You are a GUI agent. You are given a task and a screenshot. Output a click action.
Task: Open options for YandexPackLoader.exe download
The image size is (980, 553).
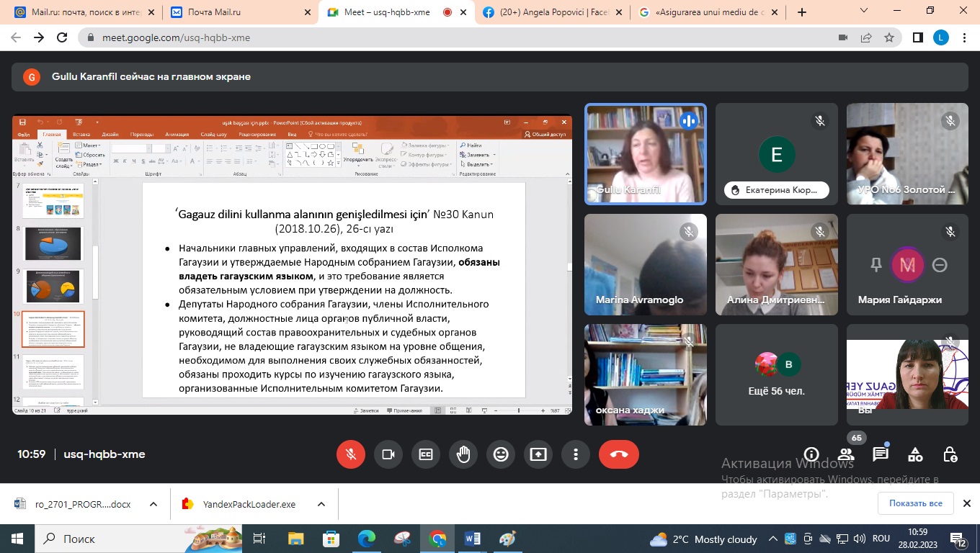coord(321,504)
